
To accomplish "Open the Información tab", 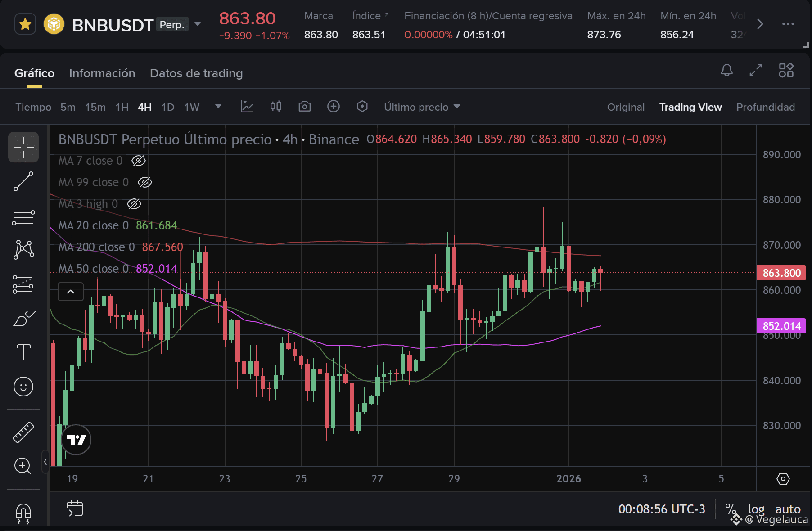I will tap(102, 73).
